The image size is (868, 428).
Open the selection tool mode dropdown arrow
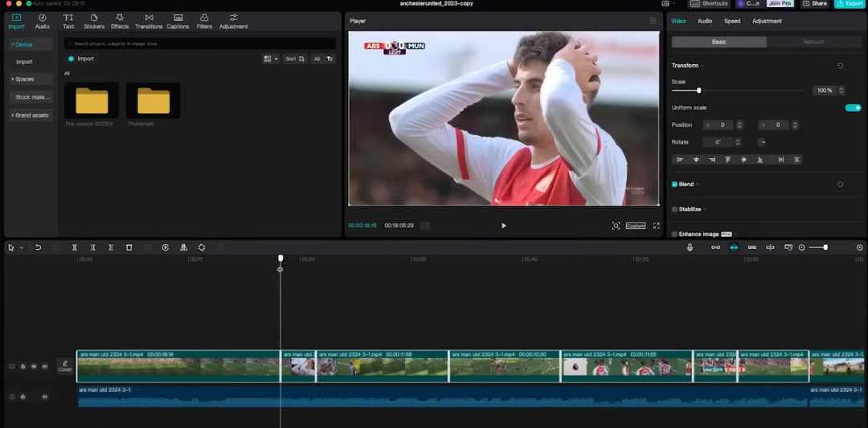[22, 248]
